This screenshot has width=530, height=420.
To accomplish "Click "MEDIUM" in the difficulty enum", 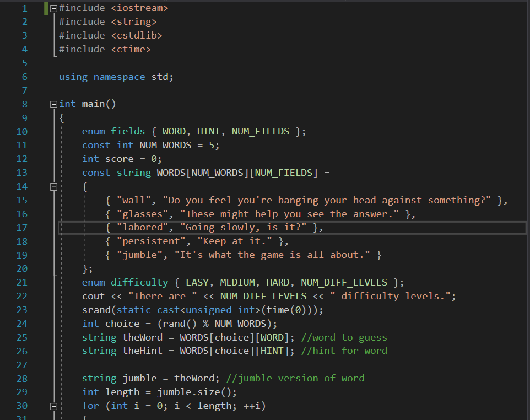I will click(237, 282).
